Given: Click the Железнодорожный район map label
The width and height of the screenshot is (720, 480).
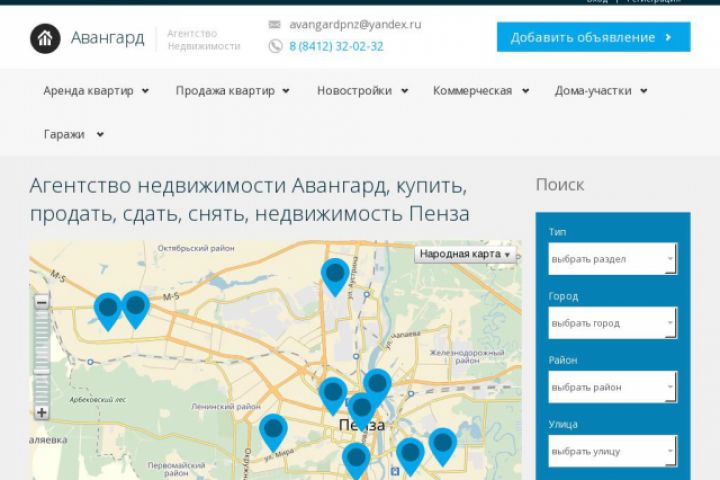Looking at the screenshot, I should pos(467,356).
